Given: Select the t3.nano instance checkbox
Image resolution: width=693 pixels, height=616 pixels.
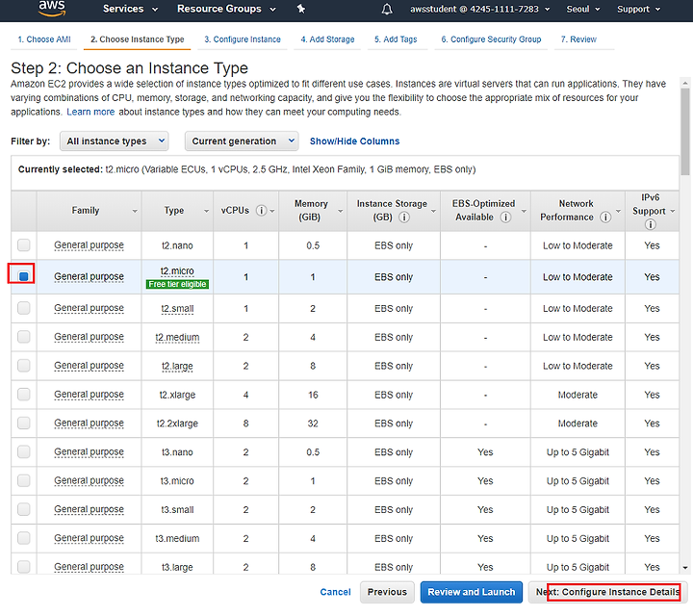Looking at the screenshot, I should tap(24, 452).
